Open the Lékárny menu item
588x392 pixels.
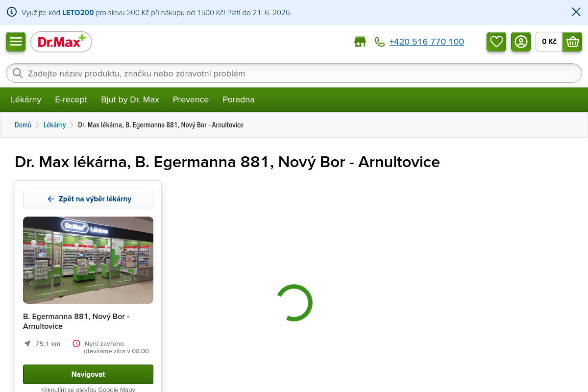click(x=26, y=99)
